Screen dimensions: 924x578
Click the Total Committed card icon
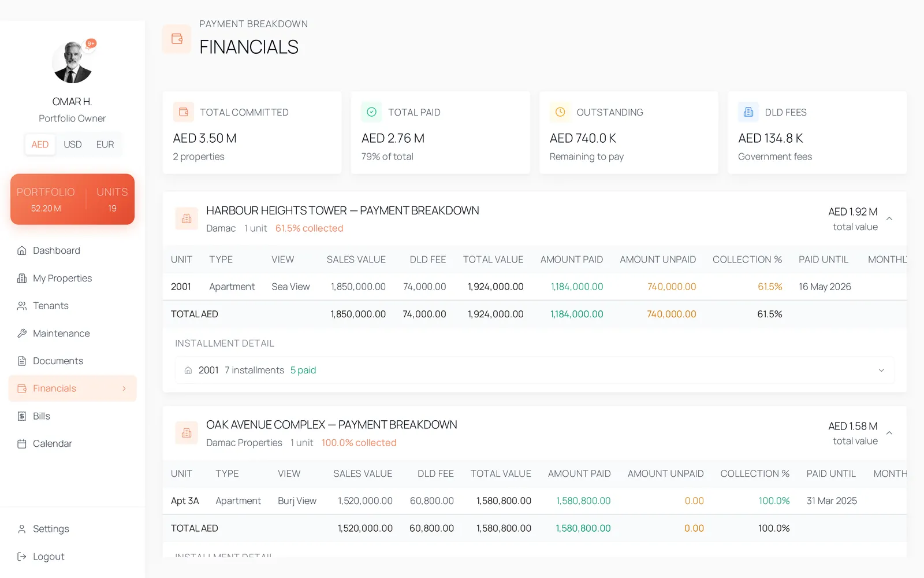184,112
